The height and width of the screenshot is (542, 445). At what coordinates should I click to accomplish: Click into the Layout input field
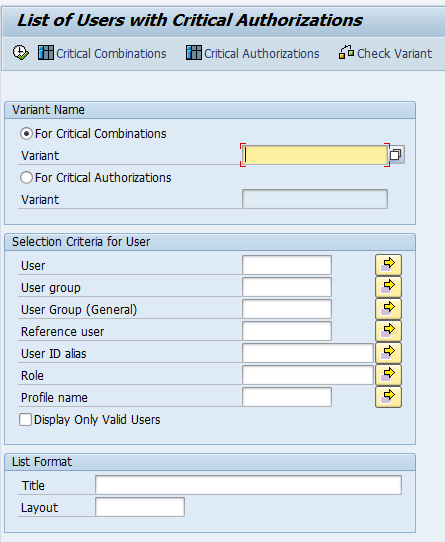pos(140,507)
